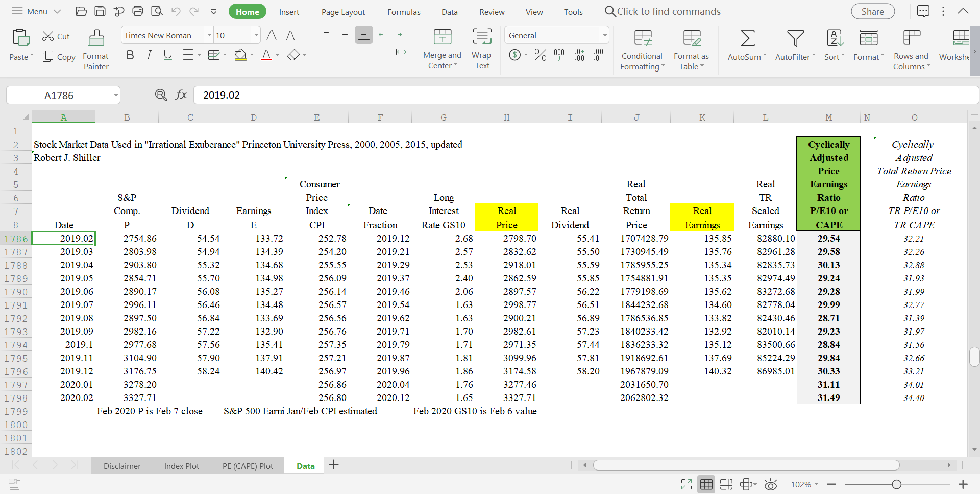Open Merge and Center
Viewport: 980px width, 494px height.
point(442,49)
